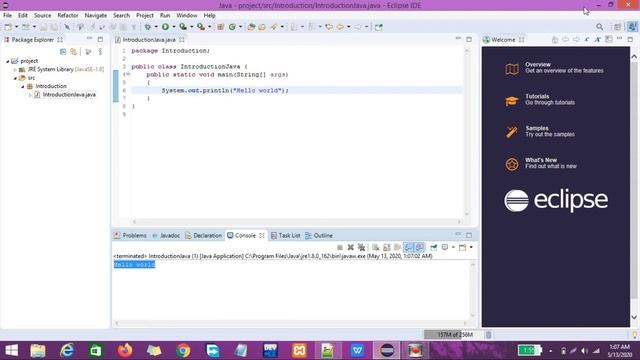
Task: Open the Overview link in Welcome
Action: (538, 64)
